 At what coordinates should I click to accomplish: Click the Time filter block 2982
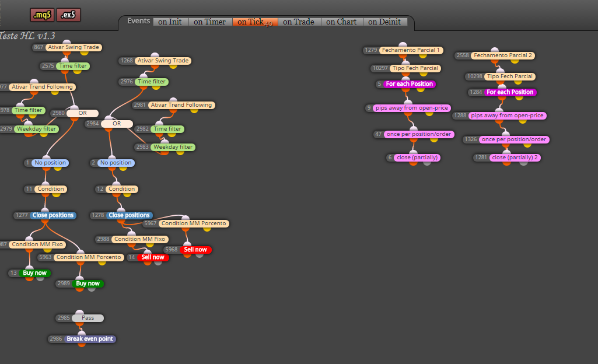[167, 129]
